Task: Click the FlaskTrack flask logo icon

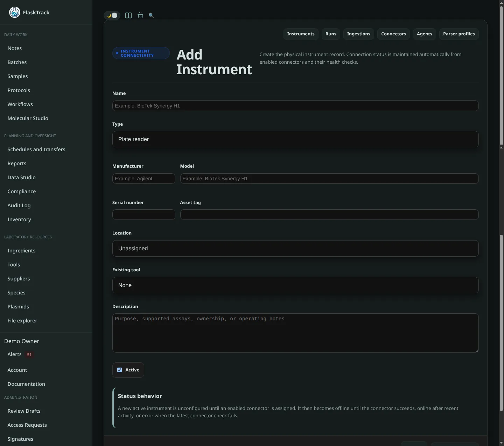Action: click(x=15, y=12)
